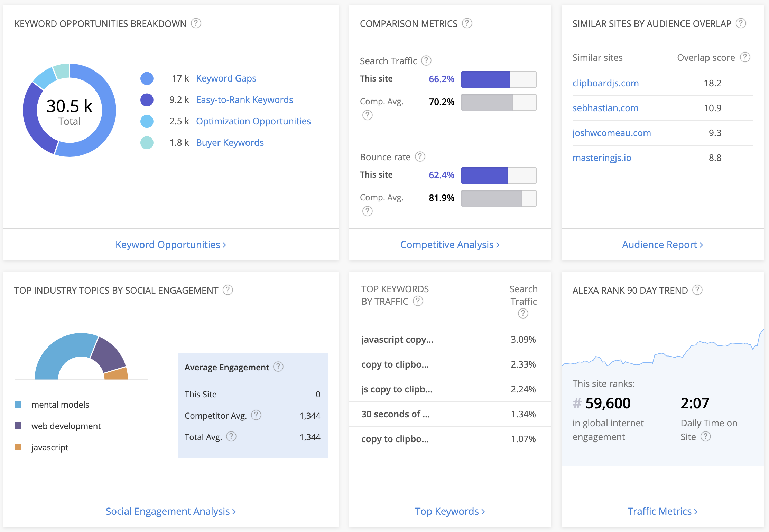The height and width of the screenshot is (532, 769).
Task: Open the Easy-to-Rank Keywords link
Action: 244,99
